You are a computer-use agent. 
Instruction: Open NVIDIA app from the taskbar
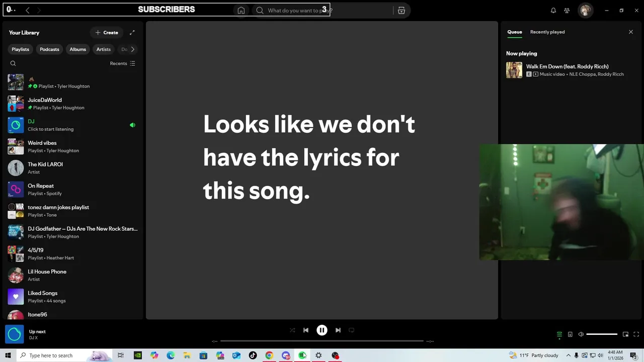click(137, 355)
